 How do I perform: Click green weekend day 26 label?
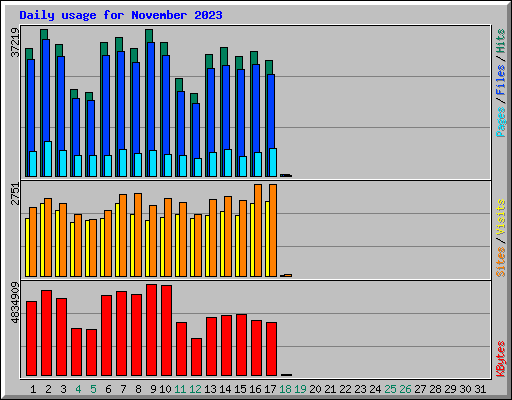(405, 389)
